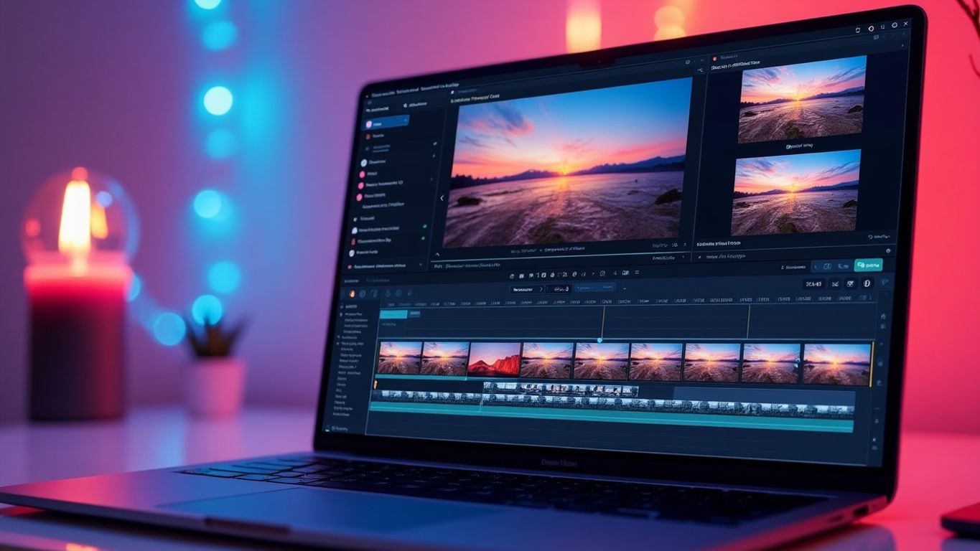This screenshot has height=551, width=980.
Task: Click the yellow trim handle ending the last clip
Action: (872, 364)
